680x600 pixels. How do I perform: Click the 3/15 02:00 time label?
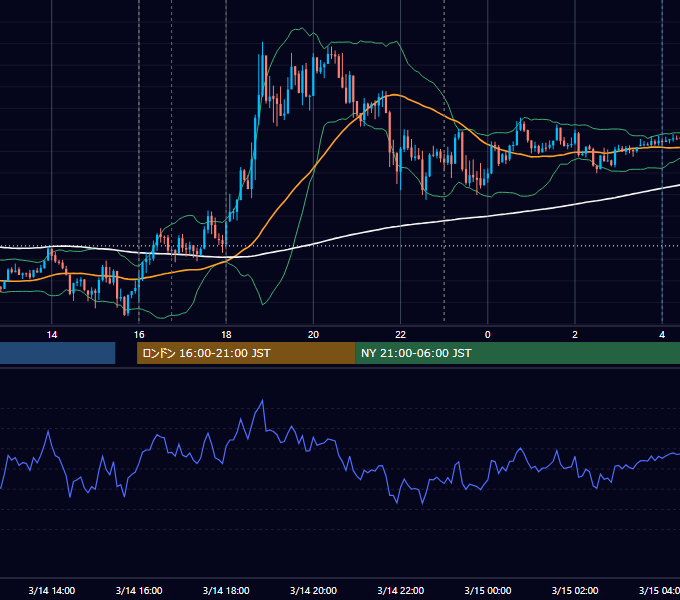(575, 590)
